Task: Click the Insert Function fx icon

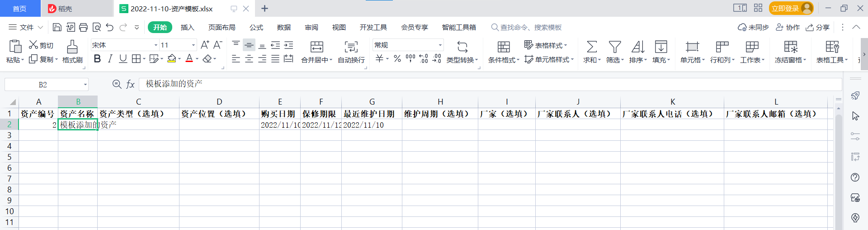Action: [131, 84]
